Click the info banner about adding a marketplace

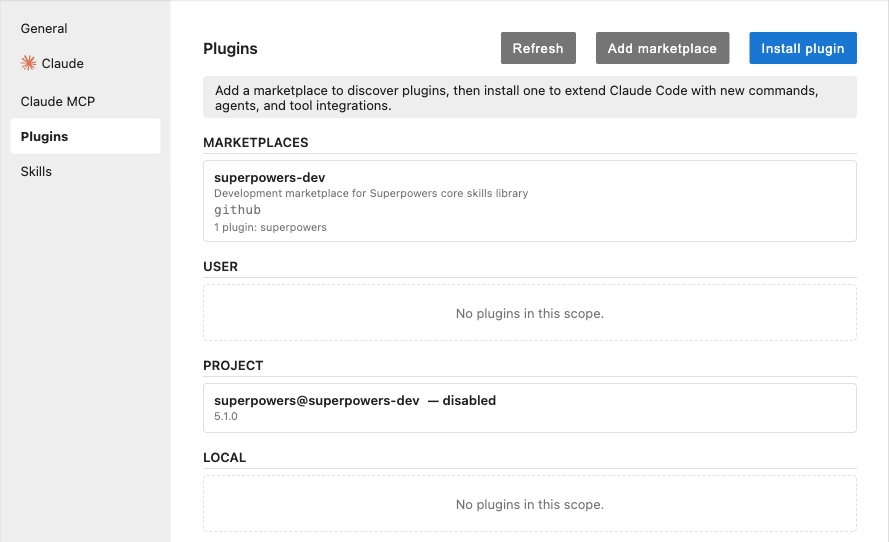point(530,98)
